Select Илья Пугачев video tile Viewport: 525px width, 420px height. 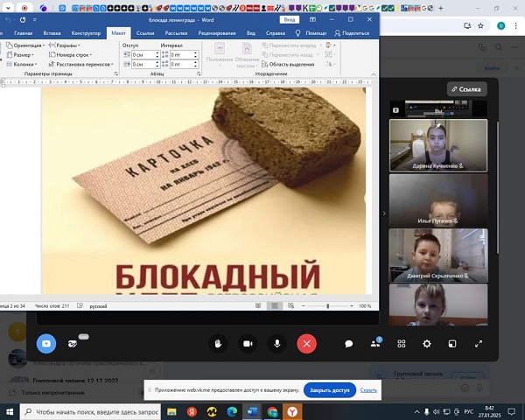click(438, 200)
